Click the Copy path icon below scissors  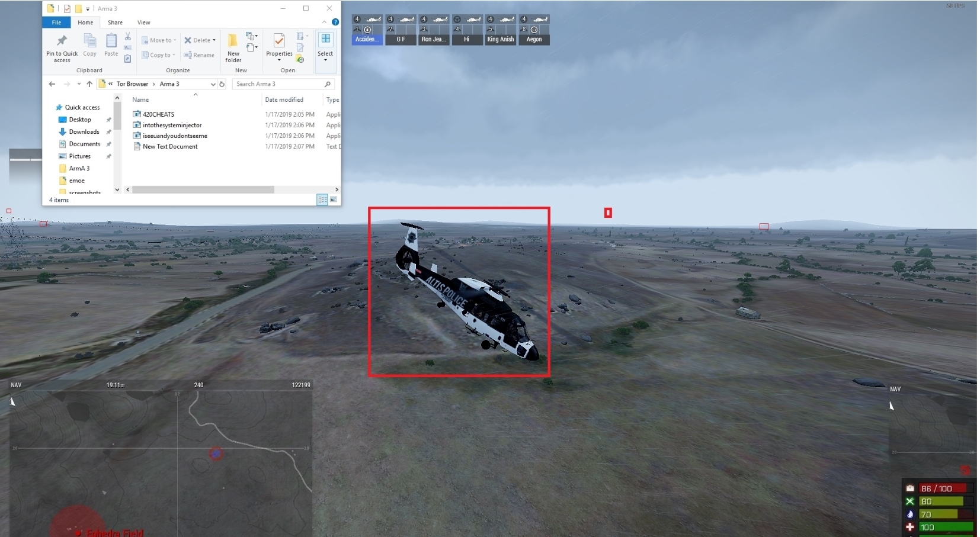pos(127,47)
